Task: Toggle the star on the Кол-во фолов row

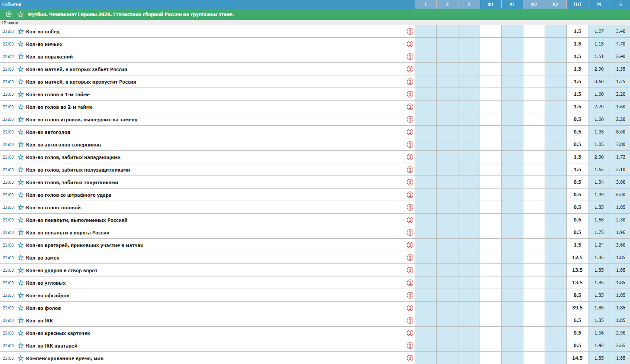Action: point(20,308)
